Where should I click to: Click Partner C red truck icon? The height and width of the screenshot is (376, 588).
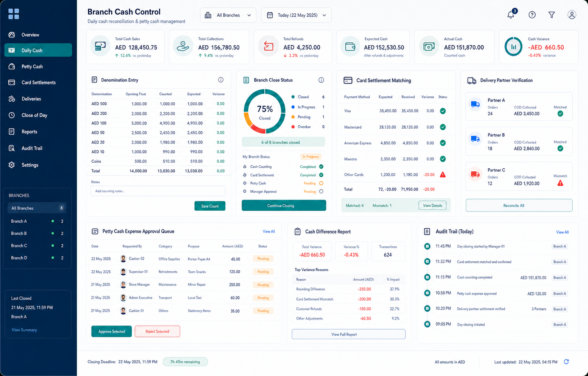click(475, 174)
